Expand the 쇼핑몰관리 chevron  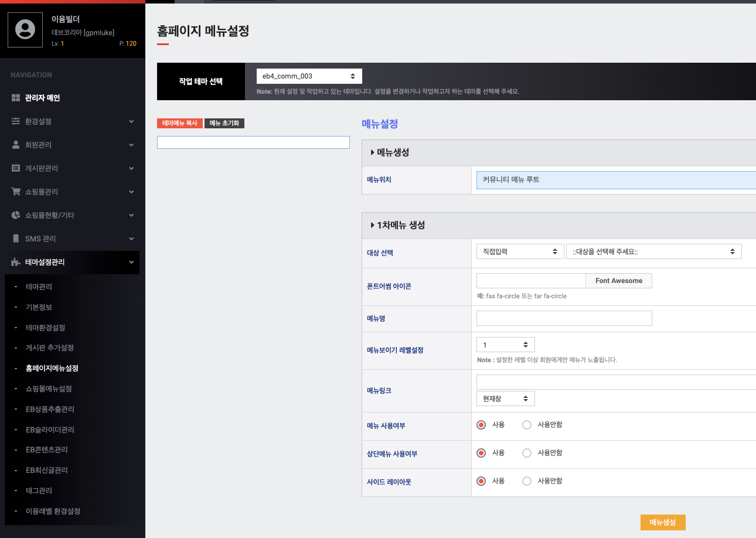pyautogui.click(x=131, y=192)
